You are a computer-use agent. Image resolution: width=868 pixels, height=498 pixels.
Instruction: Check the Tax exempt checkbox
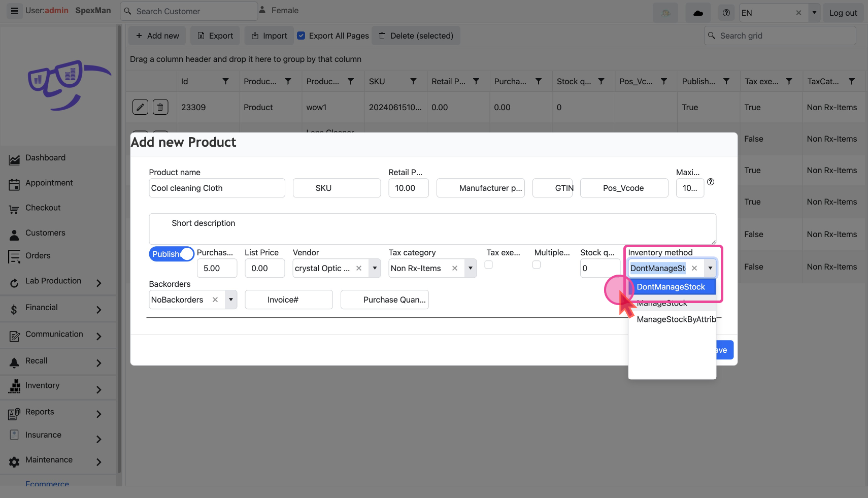pos(488,264)
